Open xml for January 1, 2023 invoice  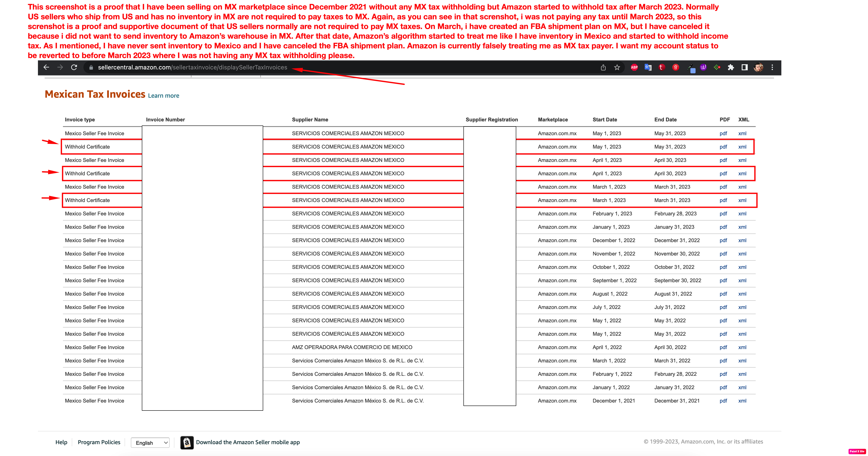(742, 227)
